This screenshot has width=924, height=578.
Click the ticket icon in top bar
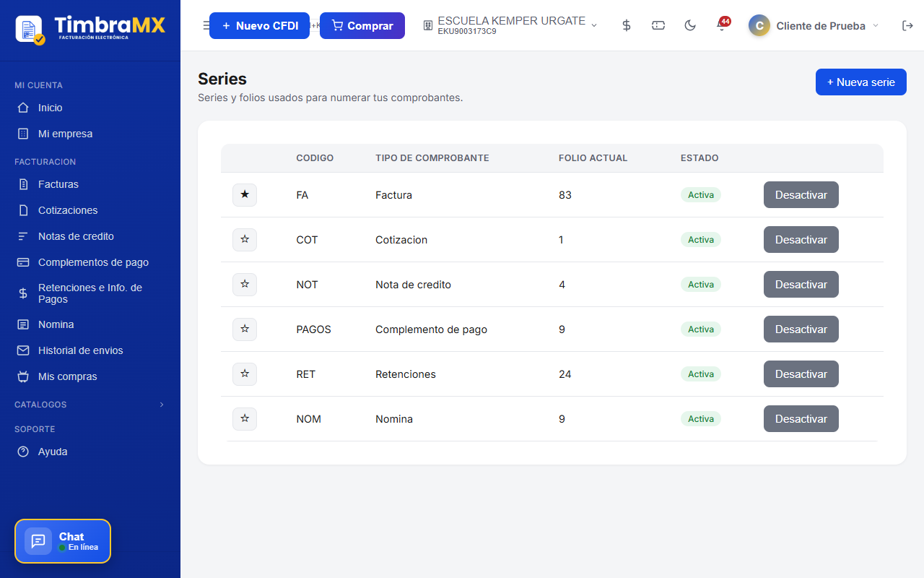click(x=658, y=25)
